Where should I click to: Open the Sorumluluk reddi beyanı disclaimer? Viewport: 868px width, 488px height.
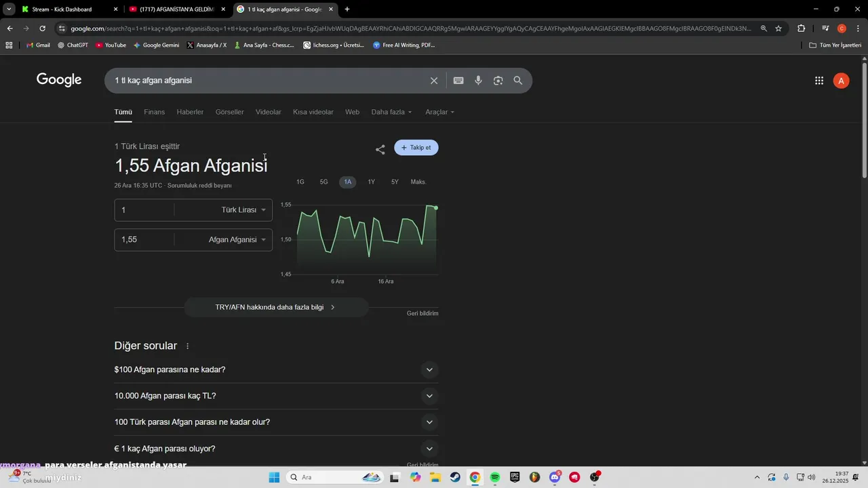(x=199, y=186)
